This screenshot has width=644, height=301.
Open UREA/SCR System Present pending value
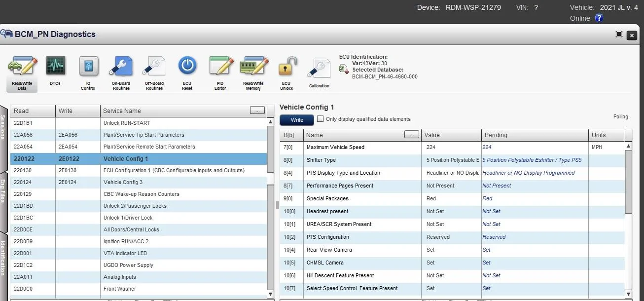[x=535, y=224]
